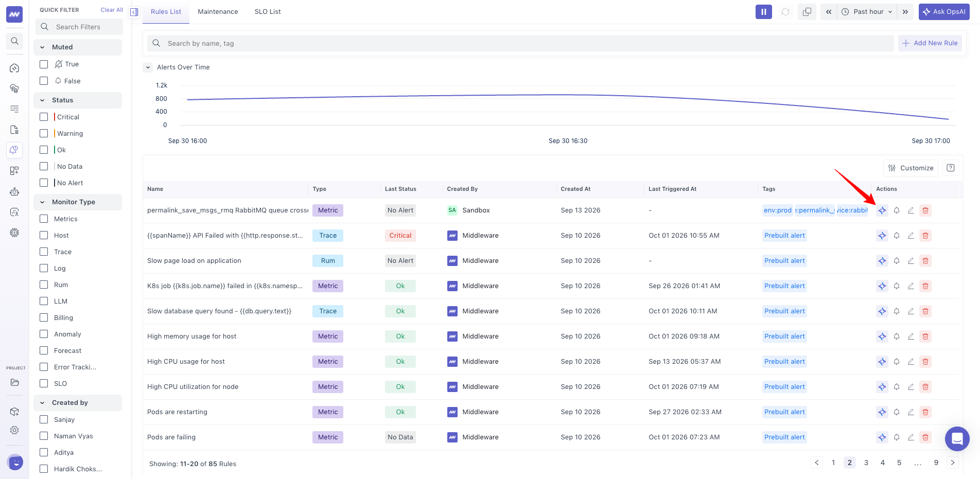Enable the Trace monitor type filter

44,252
